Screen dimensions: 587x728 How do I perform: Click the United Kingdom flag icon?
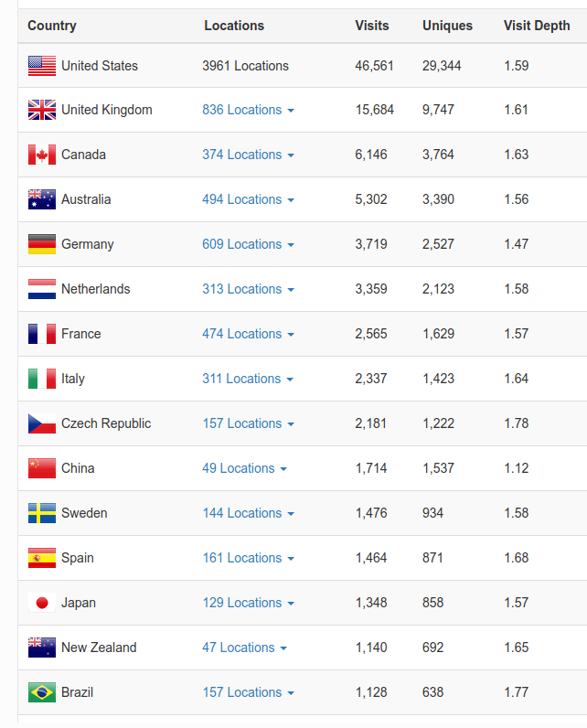[42, 111]
